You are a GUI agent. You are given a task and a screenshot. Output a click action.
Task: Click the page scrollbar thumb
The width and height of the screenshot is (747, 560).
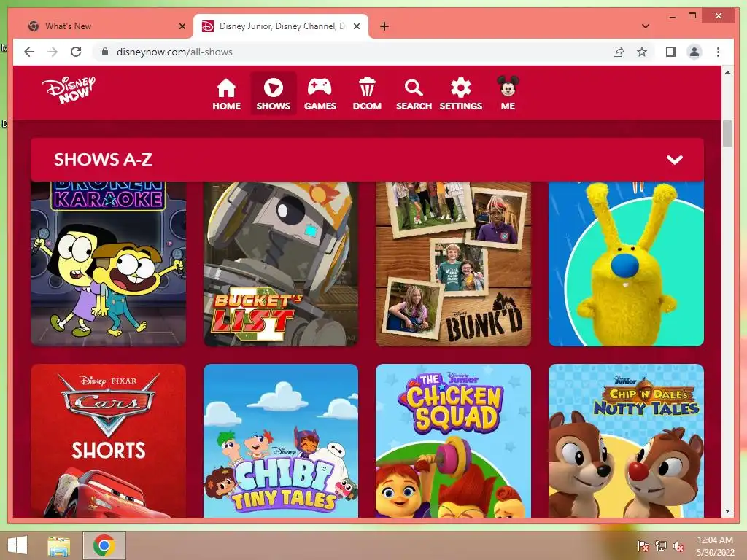point(727,133)
